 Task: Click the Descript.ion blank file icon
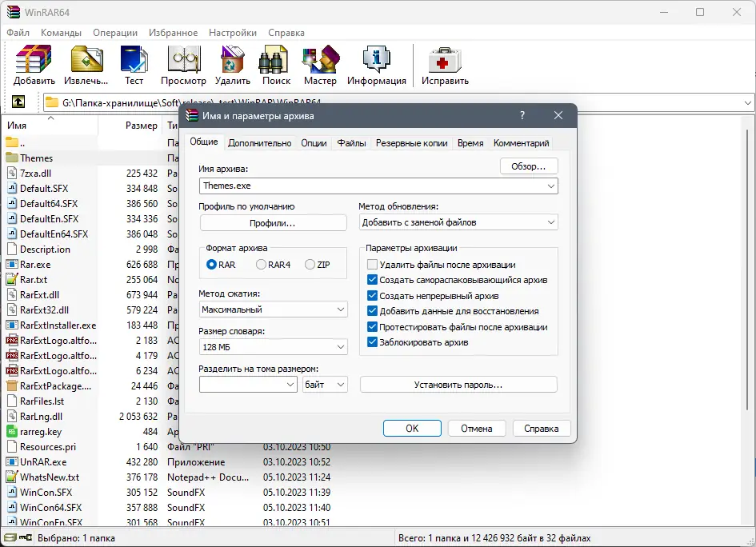pyautogui.click(x=11, y=249)
